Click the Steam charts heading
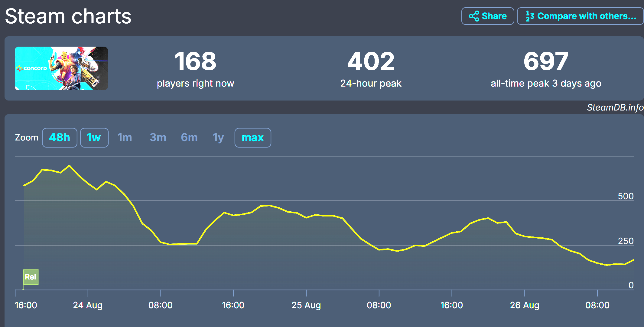 (68, 16)
